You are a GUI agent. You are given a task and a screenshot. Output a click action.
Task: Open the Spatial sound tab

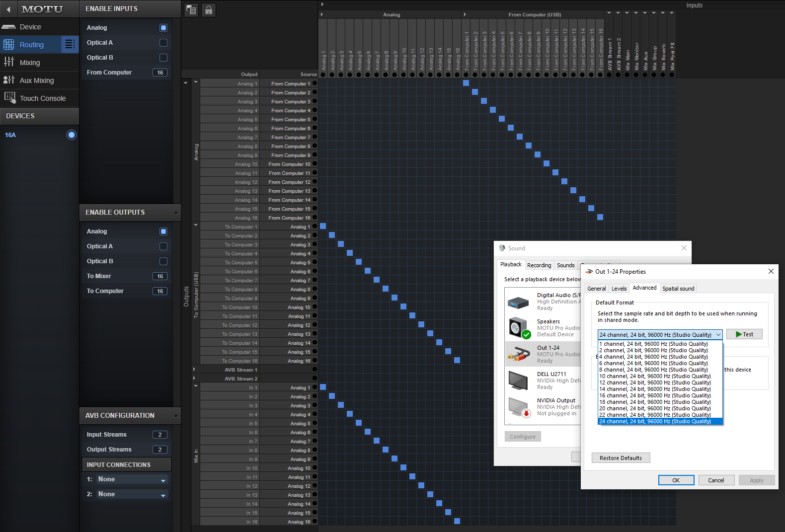pos(678,289)
